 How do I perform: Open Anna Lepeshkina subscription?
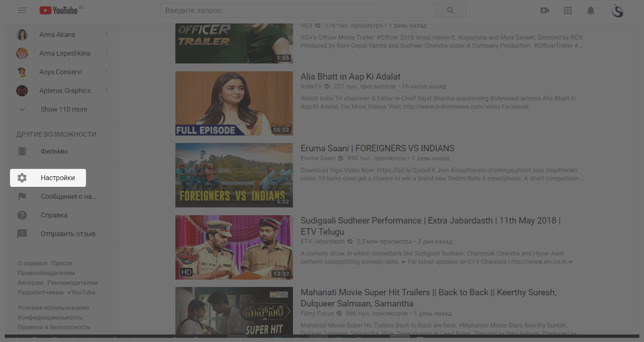62,53
